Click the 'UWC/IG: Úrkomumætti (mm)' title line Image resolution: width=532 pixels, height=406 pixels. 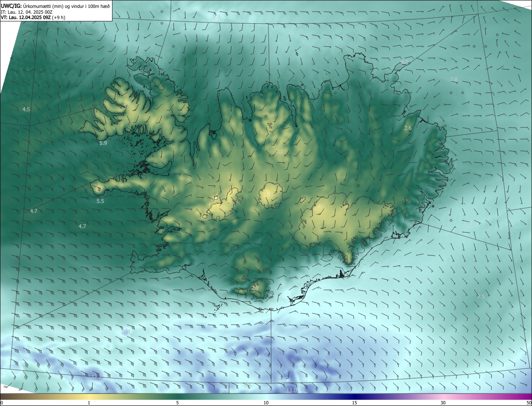(55, 6)
